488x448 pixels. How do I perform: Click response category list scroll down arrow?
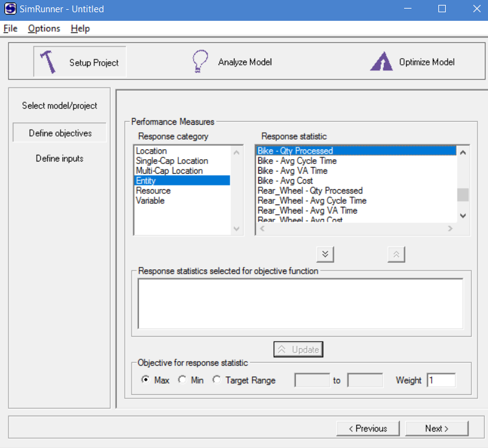[x=236, y=229]
